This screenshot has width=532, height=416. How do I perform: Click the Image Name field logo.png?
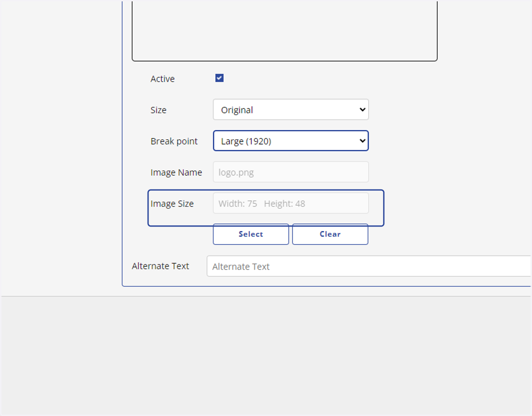click(291, 172)
